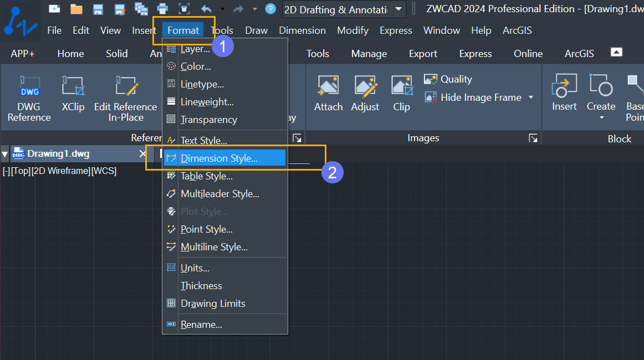The image size is (644, 360).
Task: Click the Insert block tool
Action: tap(564, 93)
